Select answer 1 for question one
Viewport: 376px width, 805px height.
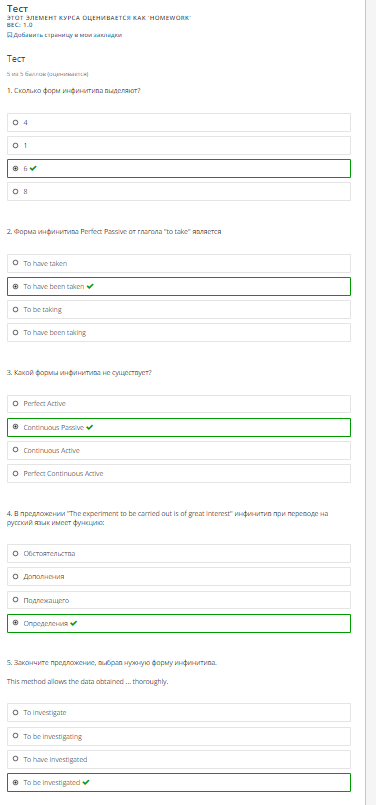pos(179,146)
